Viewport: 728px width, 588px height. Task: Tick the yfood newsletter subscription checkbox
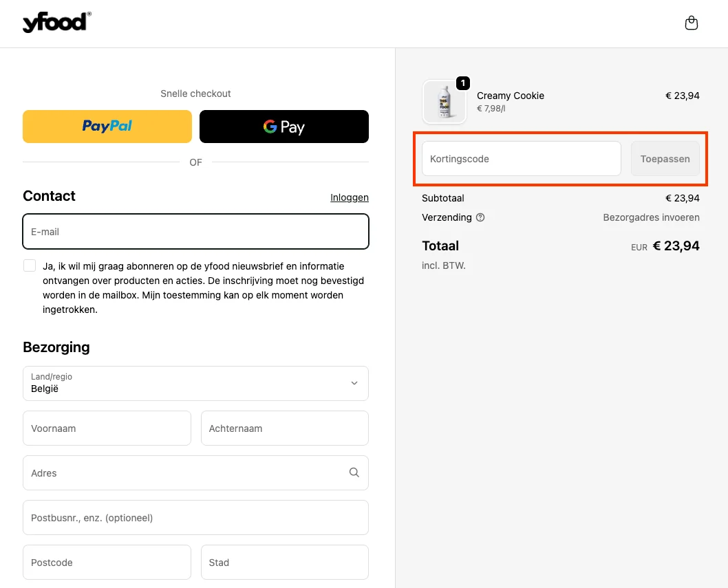click(30, 265)
